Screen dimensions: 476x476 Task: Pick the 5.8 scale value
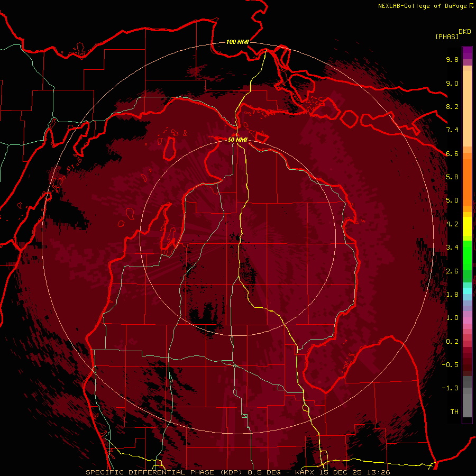[x=452, y=177]
